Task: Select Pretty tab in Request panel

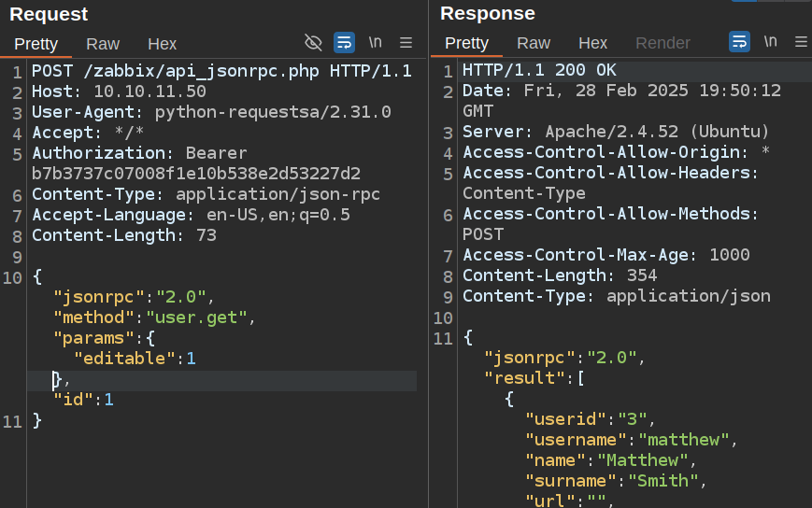Action: pyautogui.click(x=36, y=44)
